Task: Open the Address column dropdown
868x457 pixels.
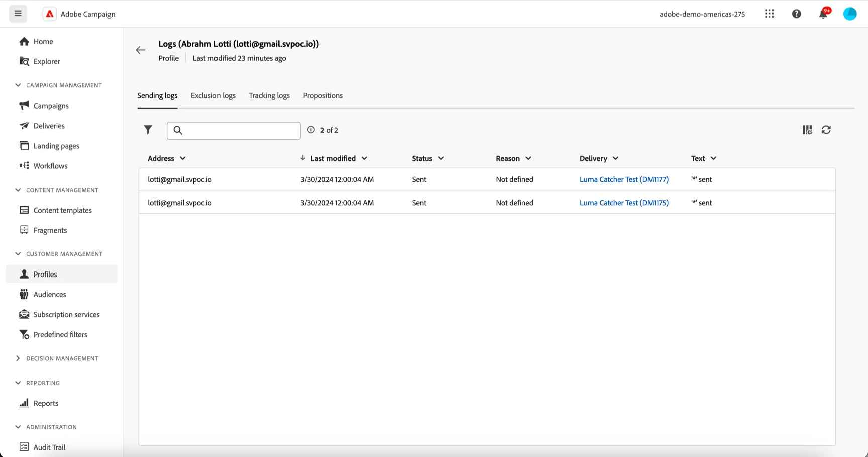Action: [x=183, y=158]
